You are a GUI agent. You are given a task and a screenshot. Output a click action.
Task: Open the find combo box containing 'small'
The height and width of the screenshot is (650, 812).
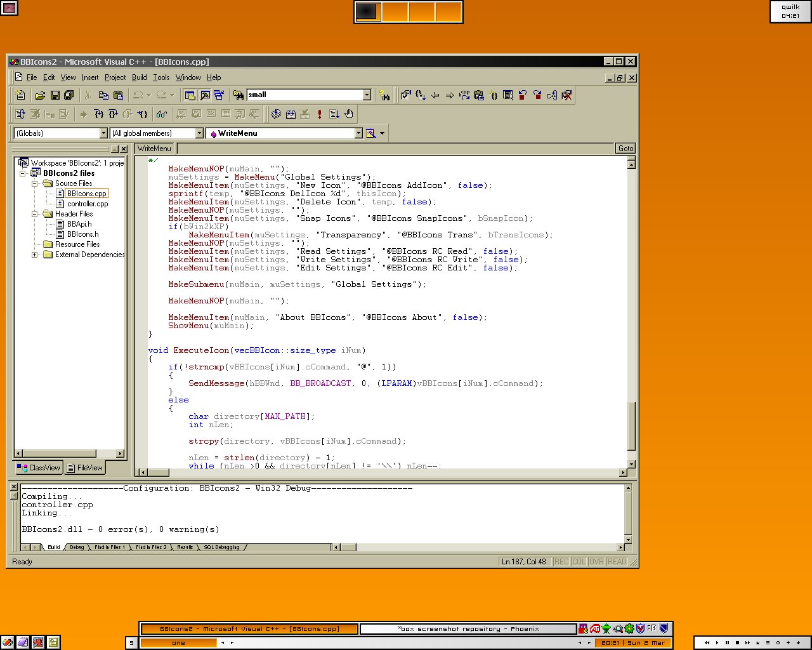pyautogui.click(x=367, y=95)
